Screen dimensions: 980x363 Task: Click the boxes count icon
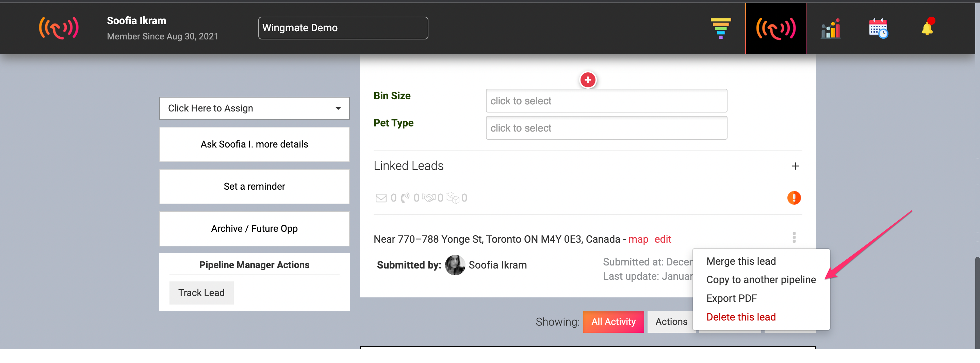pyautogui.click(x=453, y=198)
